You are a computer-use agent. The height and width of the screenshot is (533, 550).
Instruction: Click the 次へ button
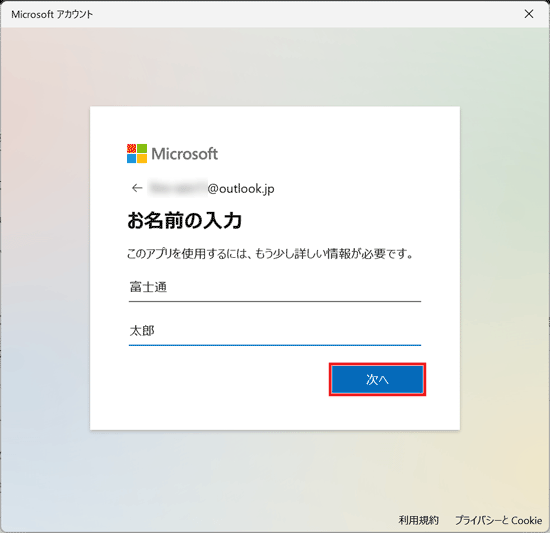pyautogui.click(x=377, y=379)
